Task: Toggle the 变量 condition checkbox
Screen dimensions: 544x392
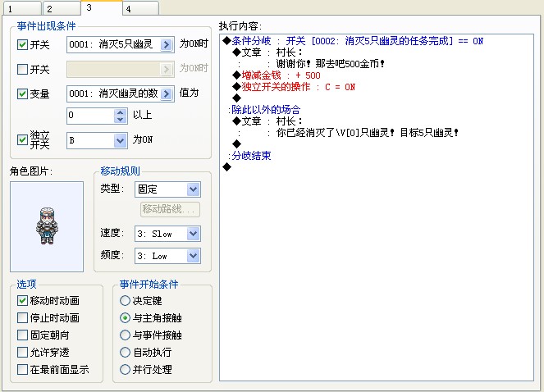Action: [x=22, y=93]
